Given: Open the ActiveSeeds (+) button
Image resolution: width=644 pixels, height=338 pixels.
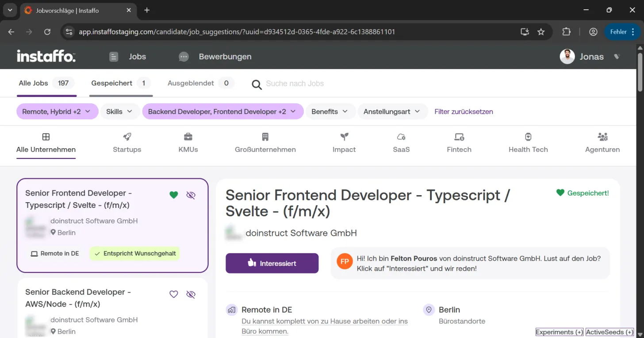Looking at the screenshot, I should (x=609, y=332).
